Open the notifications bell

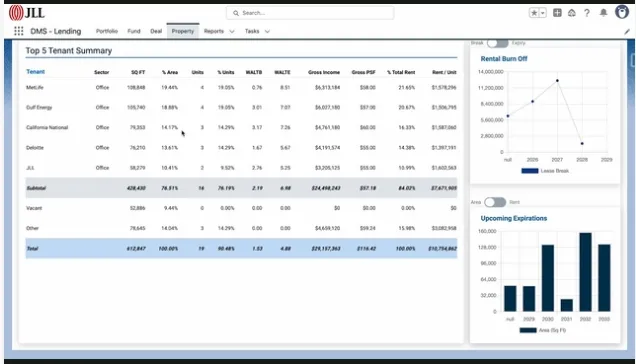point(604,13)
